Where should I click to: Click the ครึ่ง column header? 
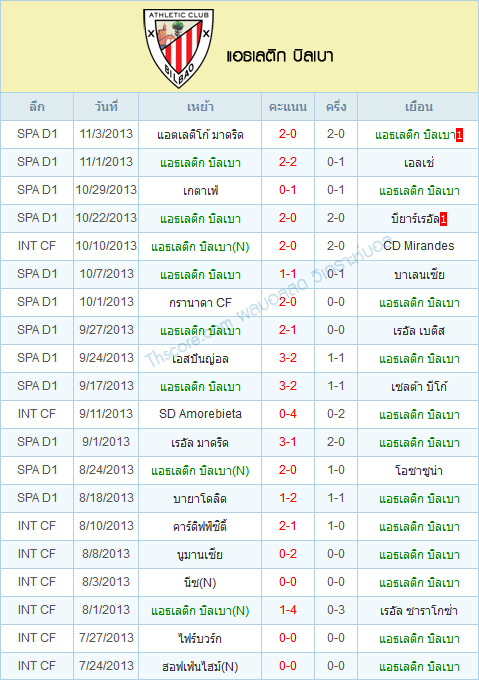[x=336, y=107]
